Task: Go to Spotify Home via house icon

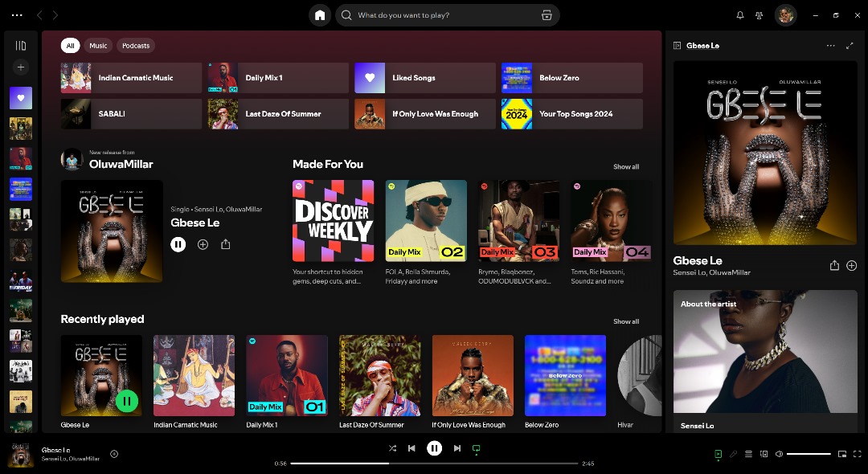Action: [x=320, y=15]
